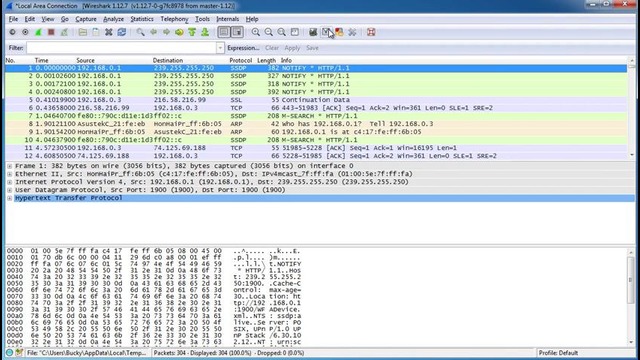Open the Tools menu

[x=202, y=19]
